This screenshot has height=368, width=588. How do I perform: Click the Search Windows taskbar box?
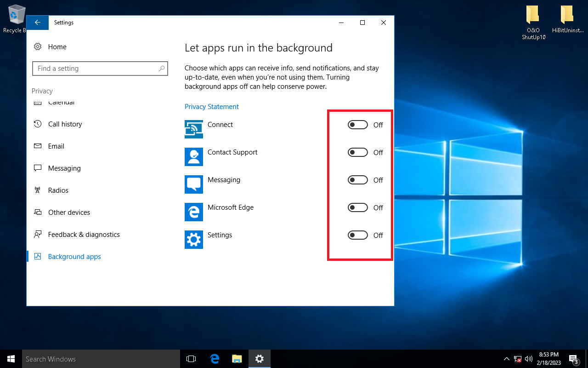click(101, 359)
